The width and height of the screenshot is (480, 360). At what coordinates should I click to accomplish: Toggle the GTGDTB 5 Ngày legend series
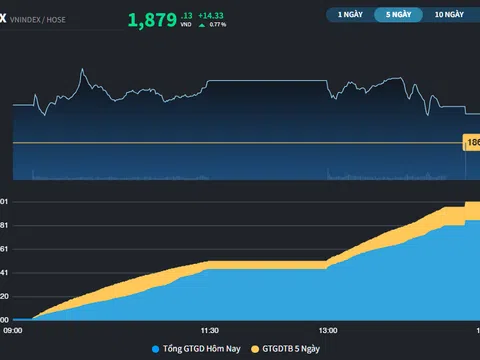tap(286, 349)
